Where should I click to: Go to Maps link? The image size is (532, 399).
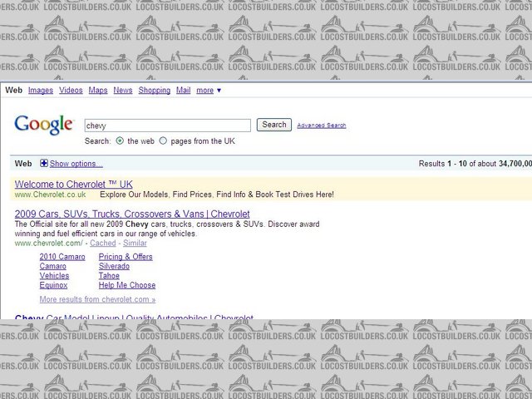point(98,91)
